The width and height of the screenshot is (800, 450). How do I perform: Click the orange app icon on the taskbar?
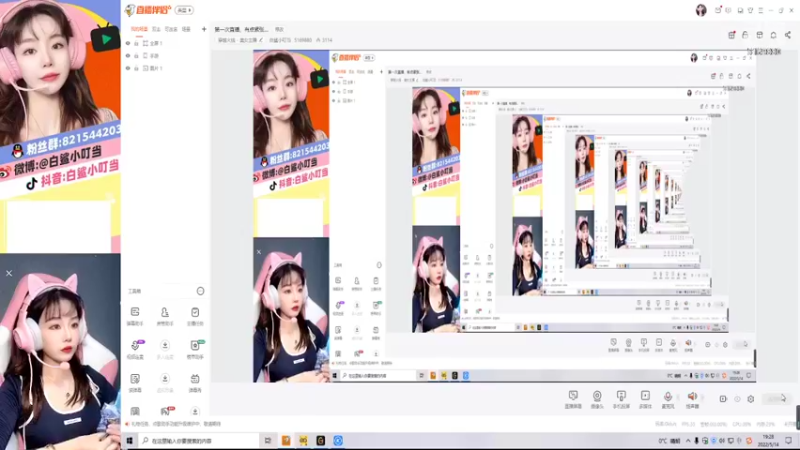click(286, 440)
